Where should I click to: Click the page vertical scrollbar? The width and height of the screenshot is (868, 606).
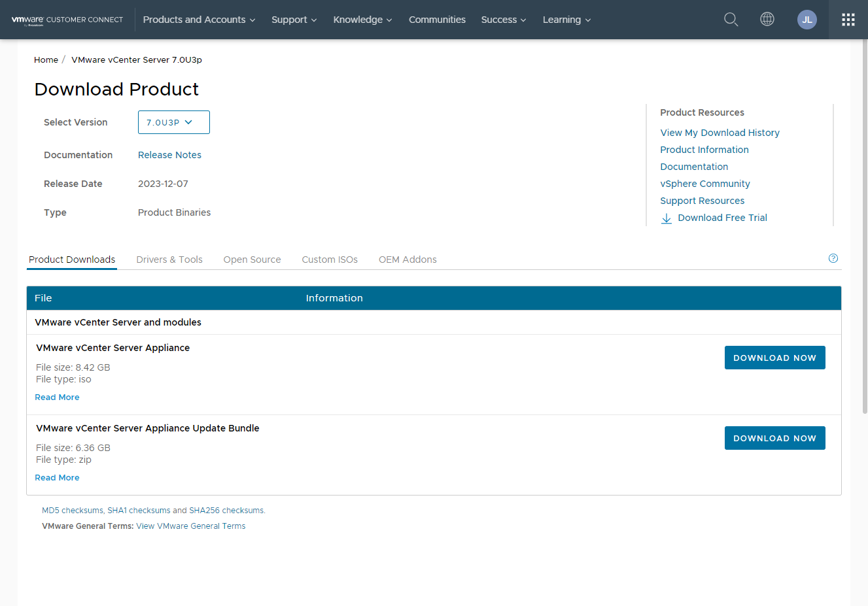(865, 226)
